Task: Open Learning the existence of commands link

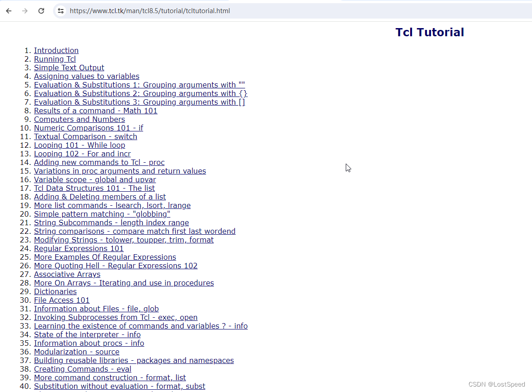Action: (141, 326)
